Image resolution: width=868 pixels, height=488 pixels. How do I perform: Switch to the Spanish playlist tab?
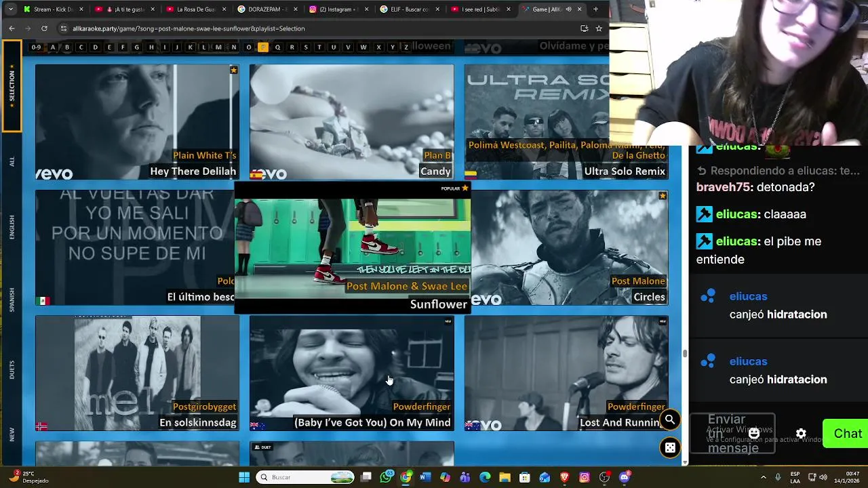point(12,300)
